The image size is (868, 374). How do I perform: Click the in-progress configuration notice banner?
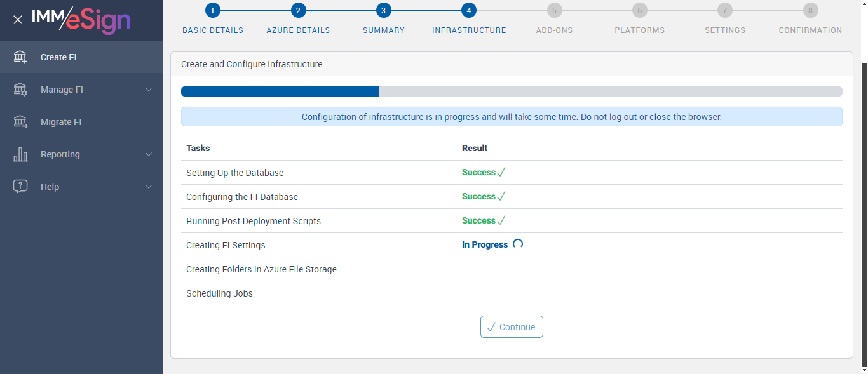click(512, 117)
